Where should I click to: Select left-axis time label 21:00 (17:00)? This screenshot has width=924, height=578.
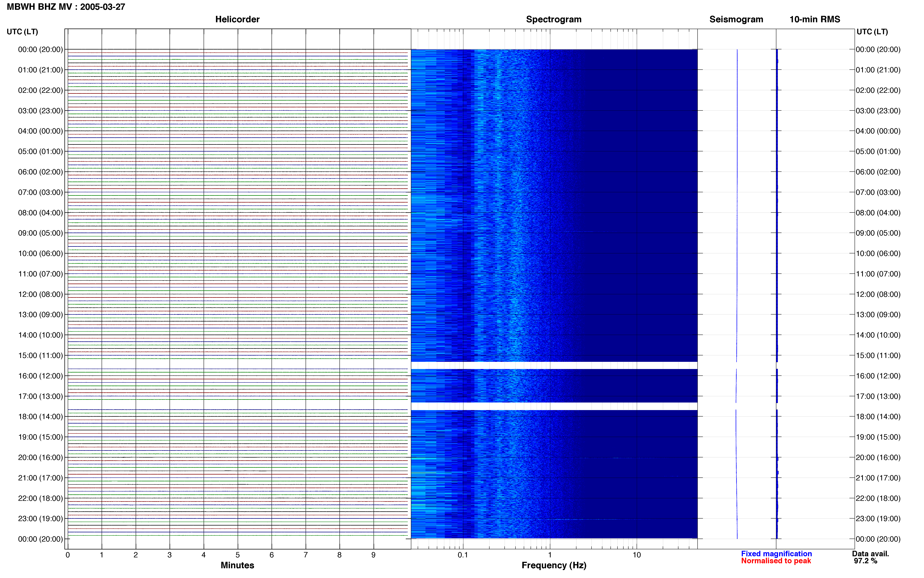click(x=41, y=478)
